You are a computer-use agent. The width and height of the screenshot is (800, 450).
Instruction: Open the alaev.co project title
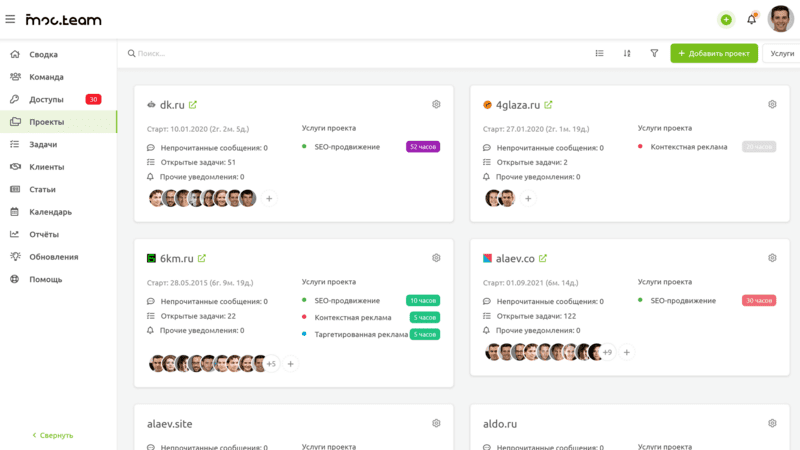(515, 258)
